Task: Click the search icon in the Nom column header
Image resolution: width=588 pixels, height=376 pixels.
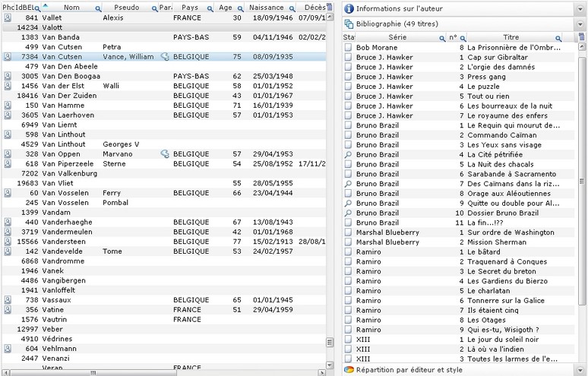Action: [98, 7]
